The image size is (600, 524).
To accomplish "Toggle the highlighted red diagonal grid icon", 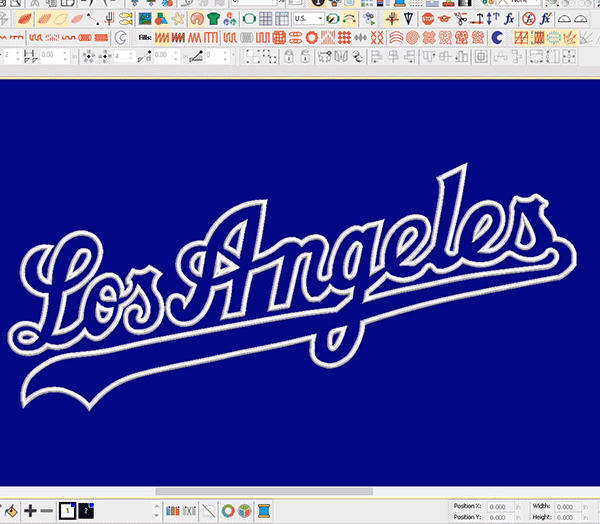I will click(521, 38).
